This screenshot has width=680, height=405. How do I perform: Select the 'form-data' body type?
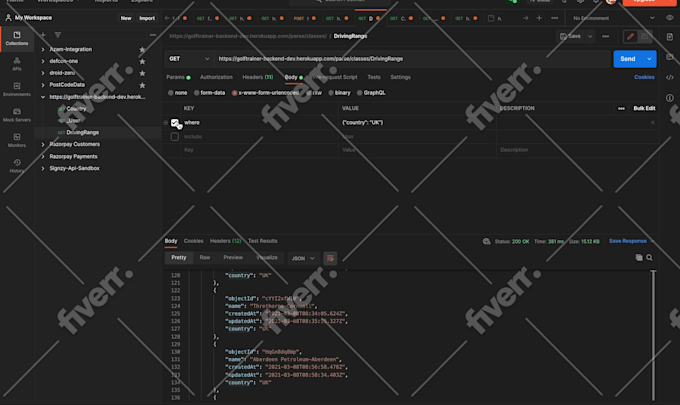209,93
